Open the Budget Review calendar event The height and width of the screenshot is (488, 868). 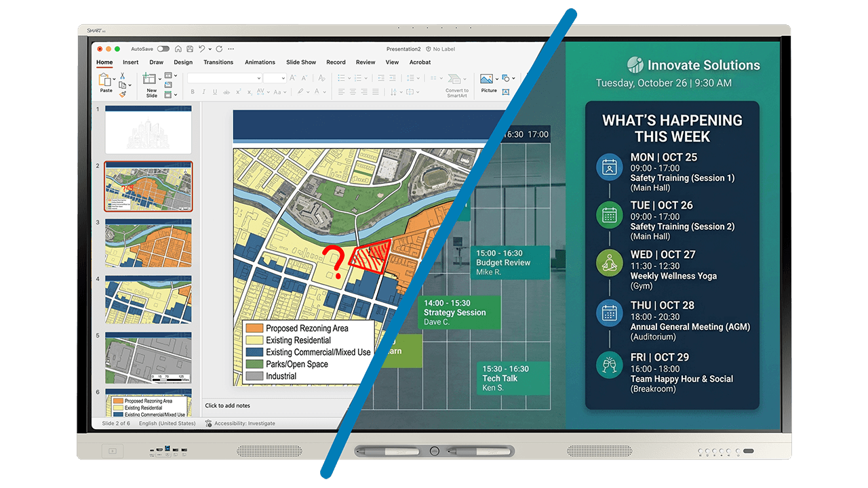pos(511,262)
